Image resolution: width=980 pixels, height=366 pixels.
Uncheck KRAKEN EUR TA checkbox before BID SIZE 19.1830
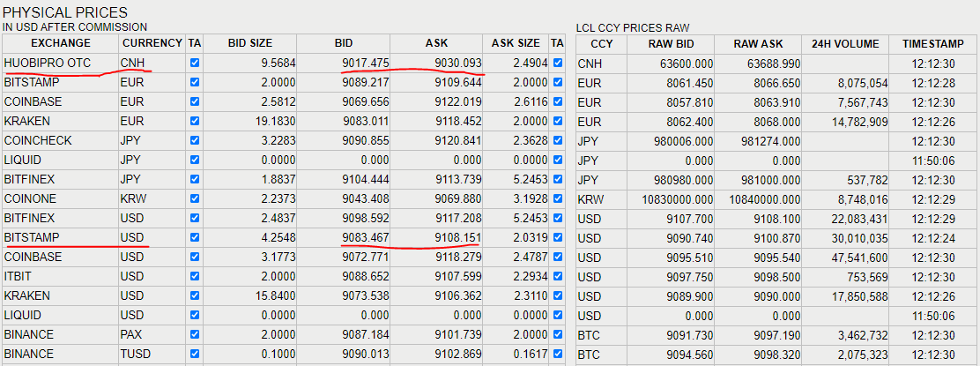[x=195, y=121]
